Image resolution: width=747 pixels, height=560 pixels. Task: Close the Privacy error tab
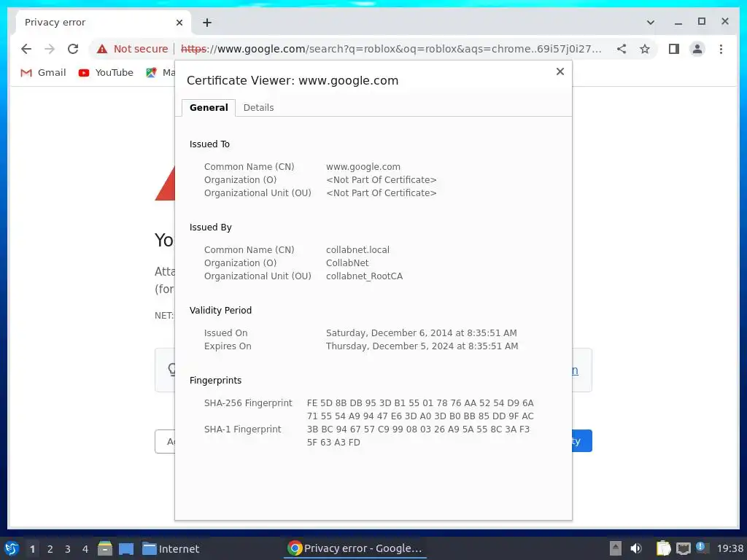(179, 23)
